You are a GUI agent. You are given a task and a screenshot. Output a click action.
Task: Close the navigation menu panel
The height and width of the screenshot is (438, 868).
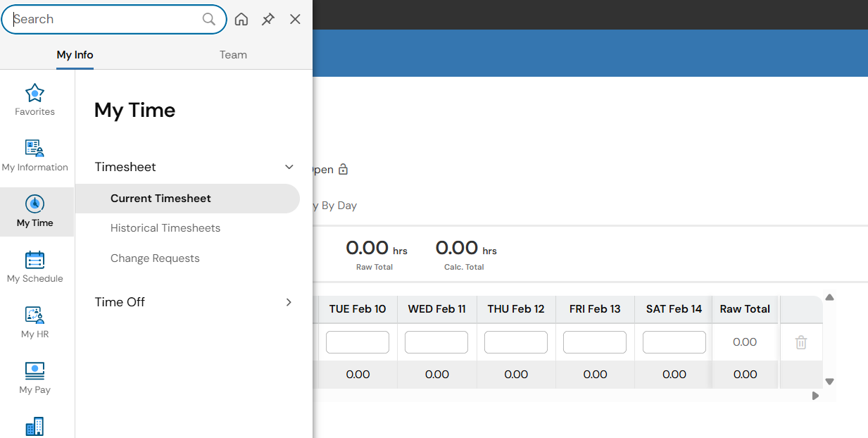295,19
